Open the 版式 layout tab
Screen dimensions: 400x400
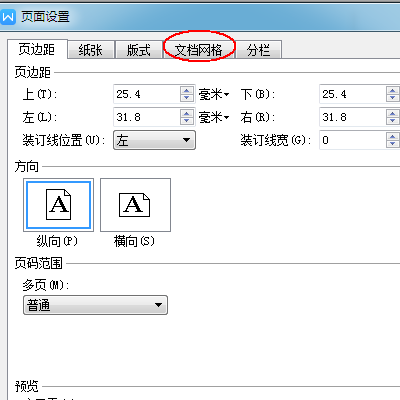click(139, 50)
